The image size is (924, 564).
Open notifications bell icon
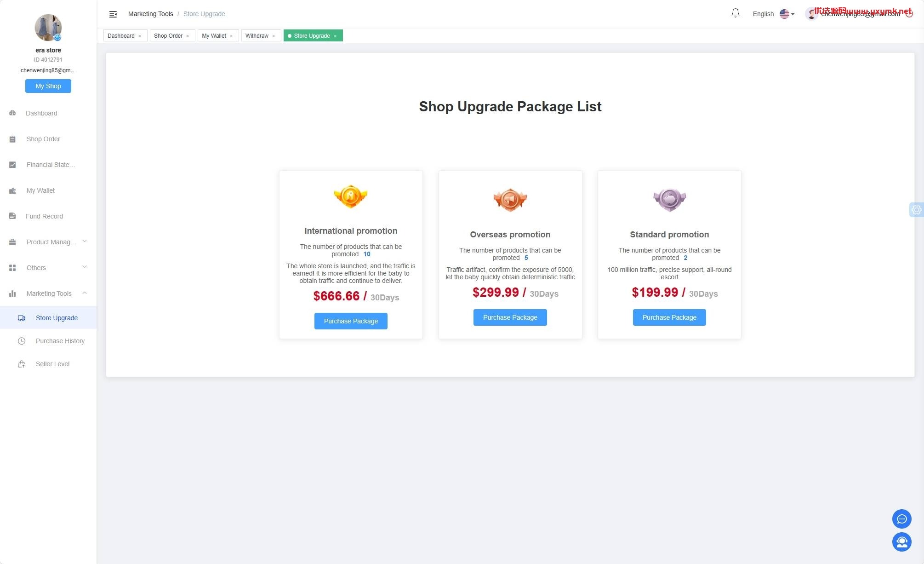[x=736, y=13]
